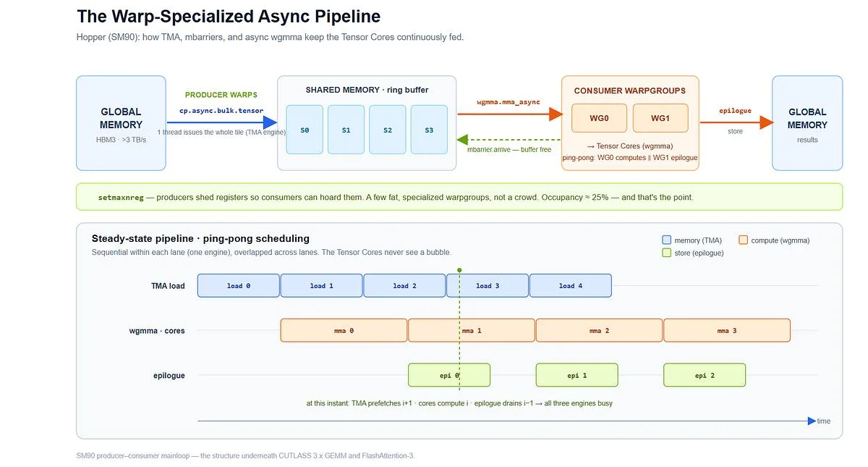Choose the "epi 2" epilogue bar
The width and height of the screenshot is (868, 467).
(705, 375)
